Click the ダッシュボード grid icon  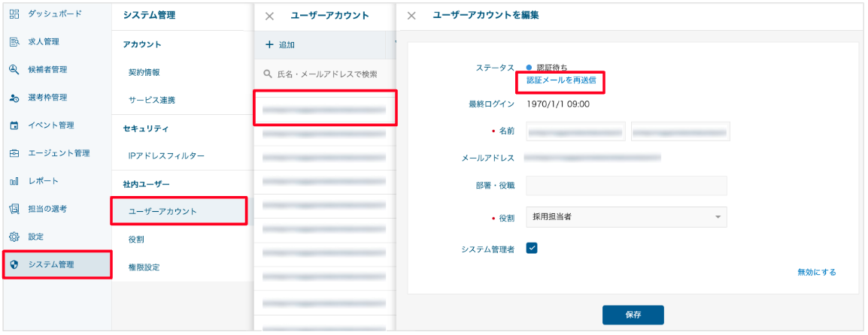14,14
